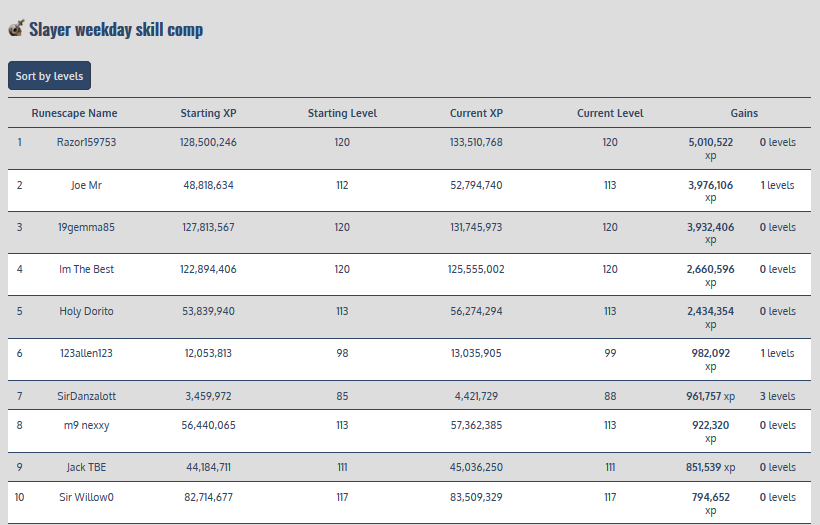Image resolution: width=820 pixels, height=525 pixels.
Task: Open Sir Willow0 player entry
Action: [x=86, y=497]
